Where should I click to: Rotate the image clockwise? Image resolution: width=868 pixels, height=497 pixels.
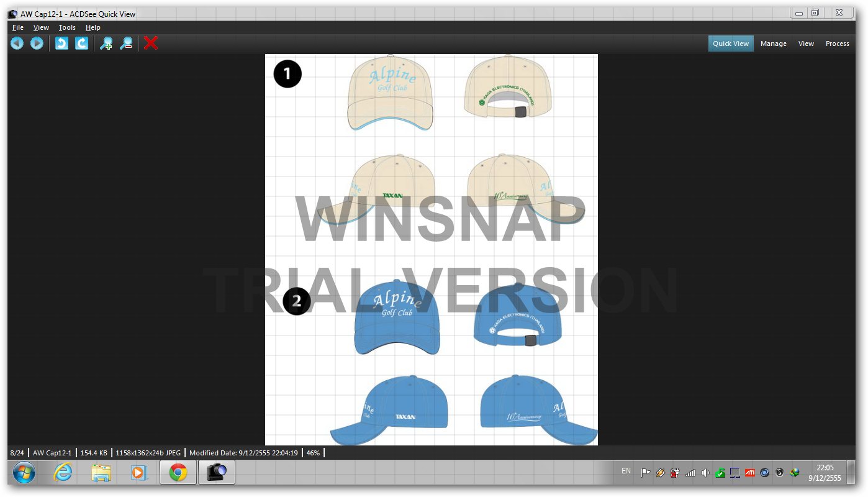(x=81, y=43)
